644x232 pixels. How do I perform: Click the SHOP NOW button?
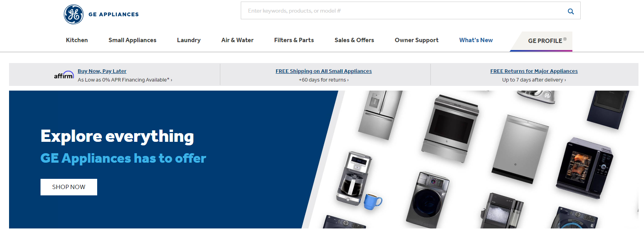coord(69,187)
